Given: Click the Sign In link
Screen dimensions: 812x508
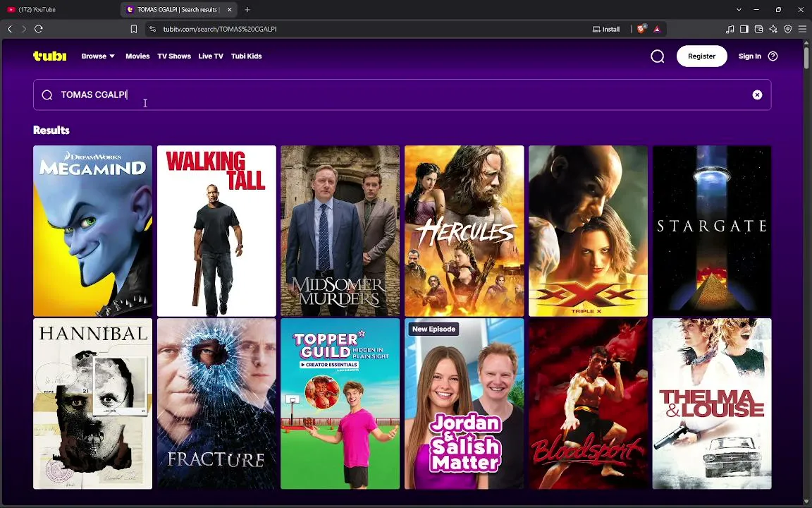Looking at the screenshot, I should pos(749,56).
